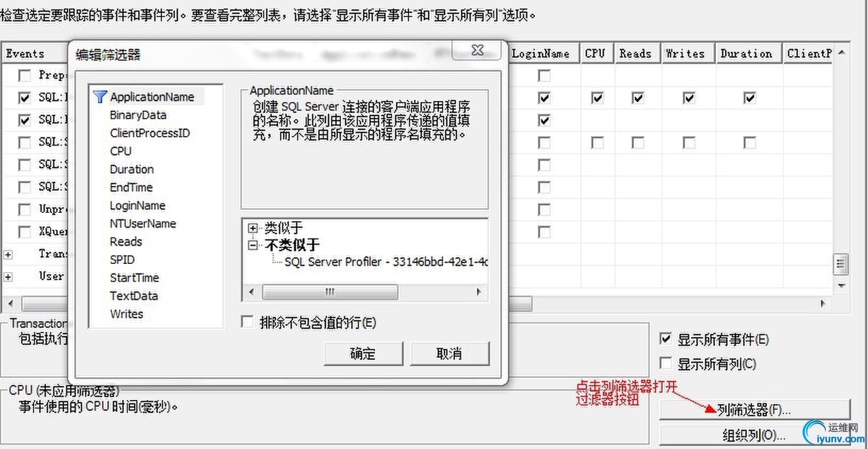The height and width of the screenshot is (449, 868).
Task: Toggle 排除不包含值的行 checkbox
Action: point(247,322)
